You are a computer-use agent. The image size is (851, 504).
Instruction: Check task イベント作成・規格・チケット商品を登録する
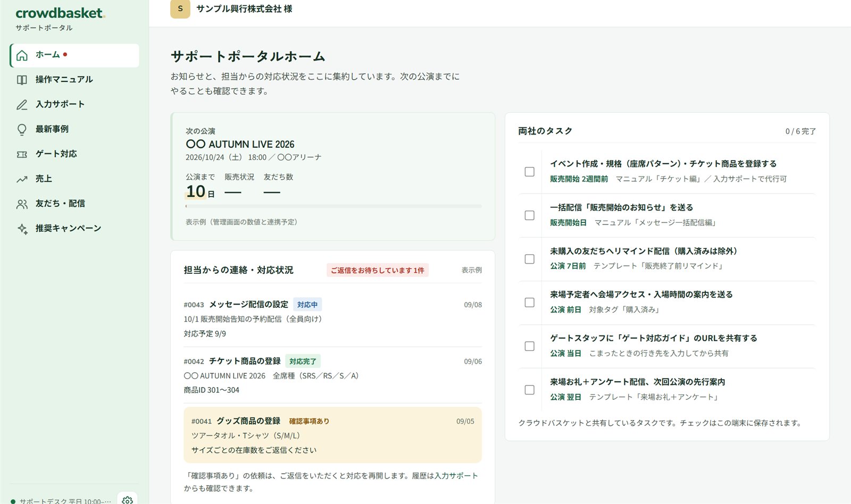point(529,172)
